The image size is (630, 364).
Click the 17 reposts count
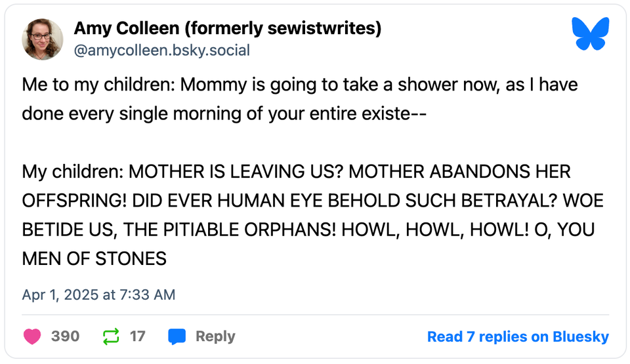click(137, 336)
